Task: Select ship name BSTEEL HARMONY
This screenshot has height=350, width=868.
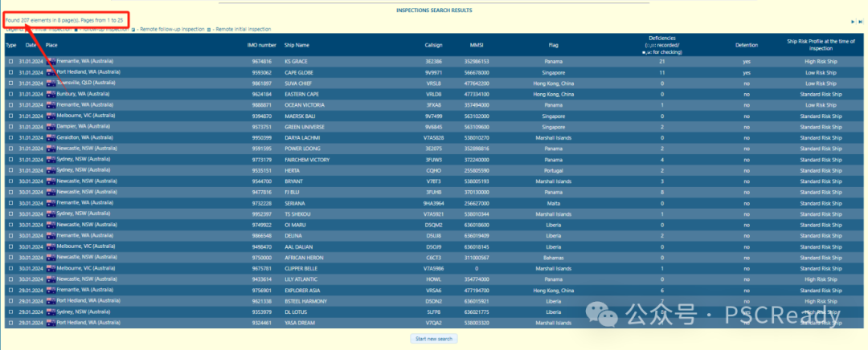Action: [x=305, y=301]
